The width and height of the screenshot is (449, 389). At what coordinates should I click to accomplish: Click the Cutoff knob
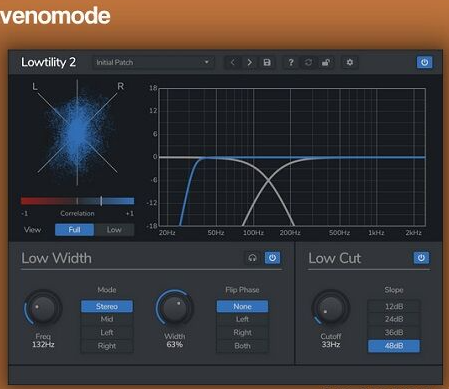click(x=331, y=308)
